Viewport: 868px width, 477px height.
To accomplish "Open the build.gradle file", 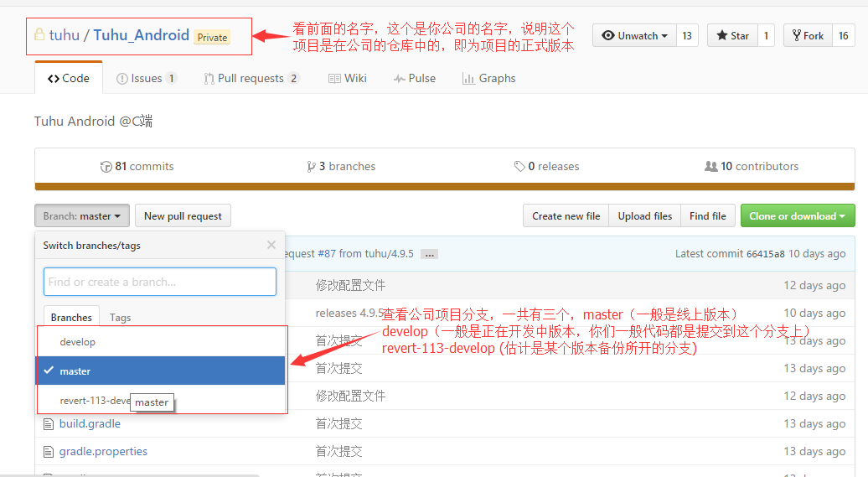I will (90, 424).
